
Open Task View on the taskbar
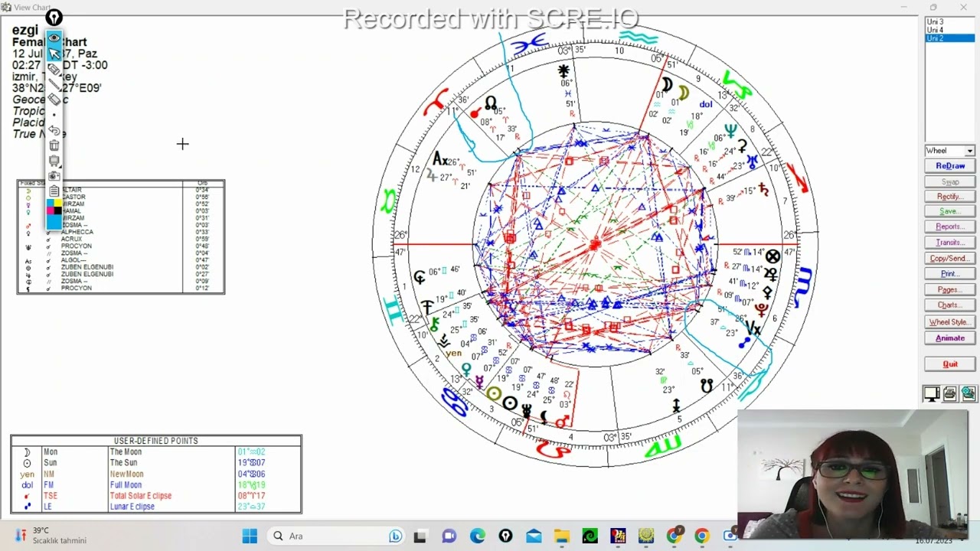click(x=420, y=536)
